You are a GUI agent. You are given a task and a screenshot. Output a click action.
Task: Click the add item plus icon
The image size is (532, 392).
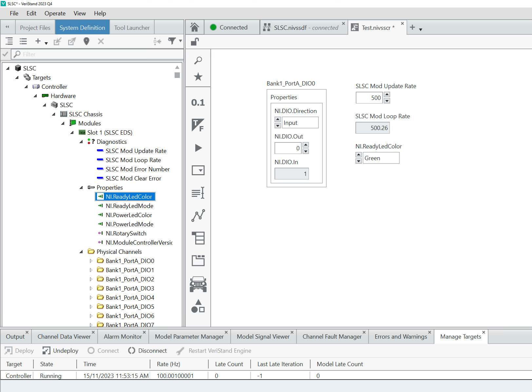point(38,41)
